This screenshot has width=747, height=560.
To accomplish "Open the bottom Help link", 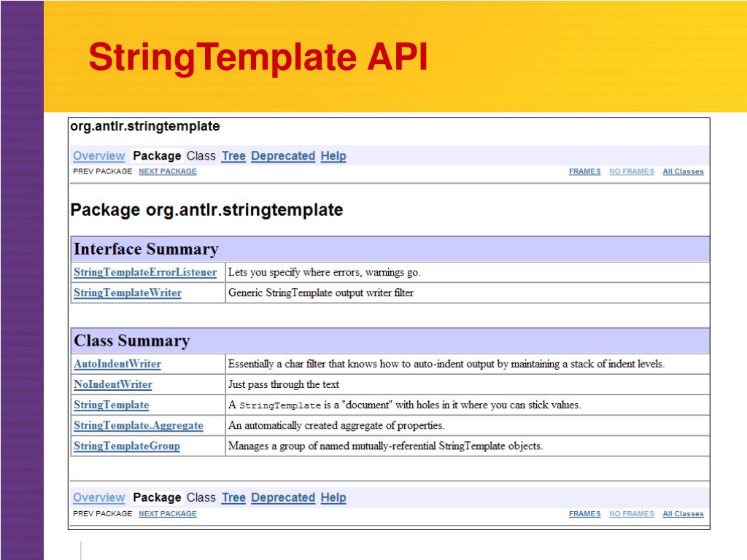I will click(x=333, y=497).
